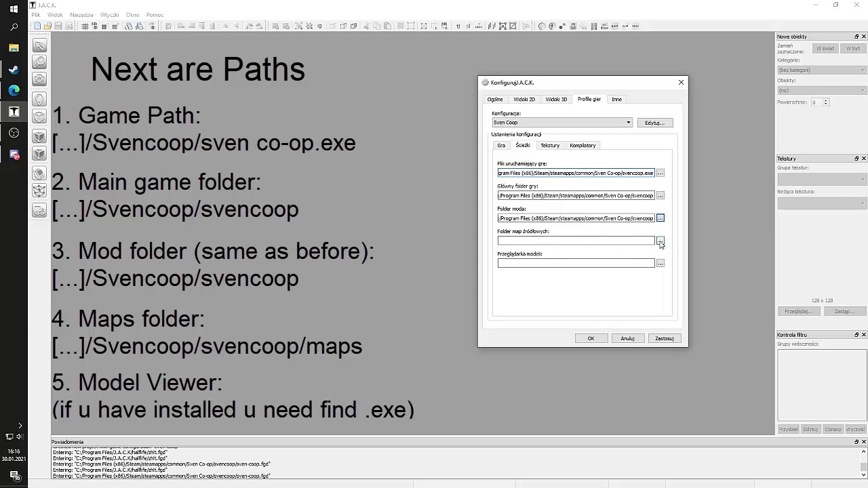Click the New file icon in toolbar
The width and height of the screenshot is (868, 488).
click(37, 26)
